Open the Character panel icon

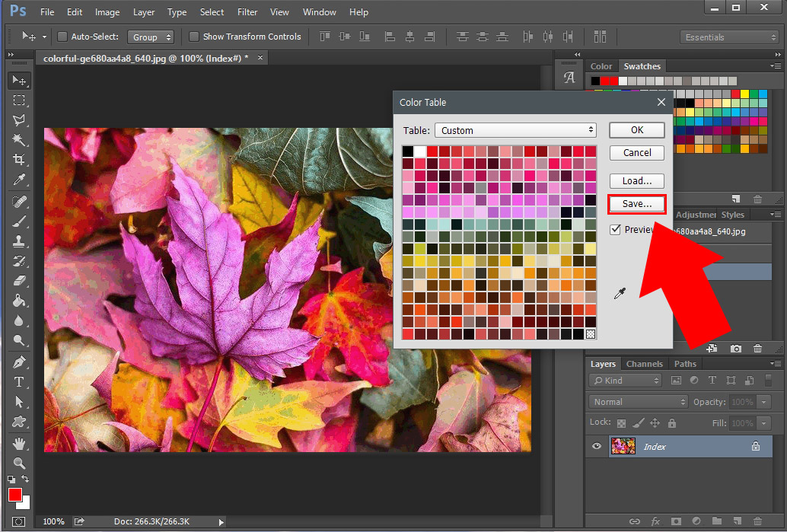coord(569,78)
